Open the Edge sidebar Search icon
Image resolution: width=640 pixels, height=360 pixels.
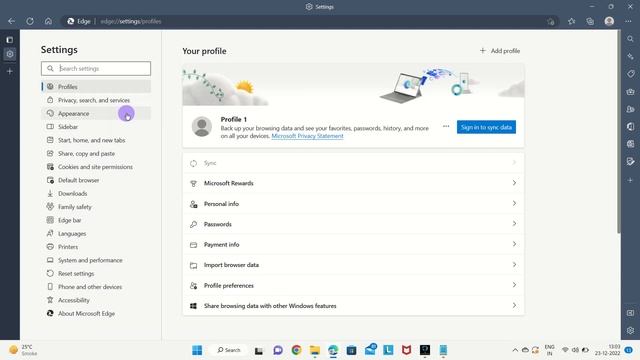(x=630, y=39)
